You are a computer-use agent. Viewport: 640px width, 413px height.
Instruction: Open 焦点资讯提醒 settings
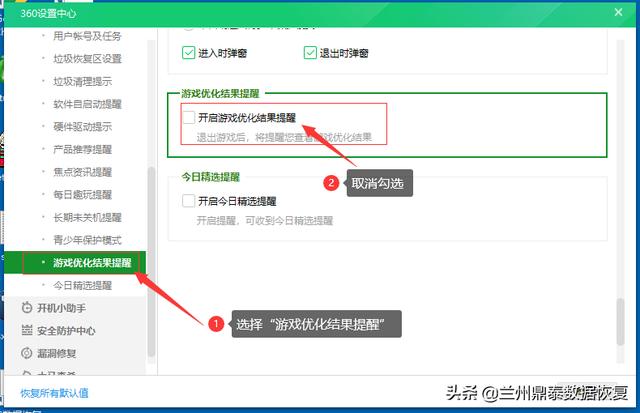83,172
